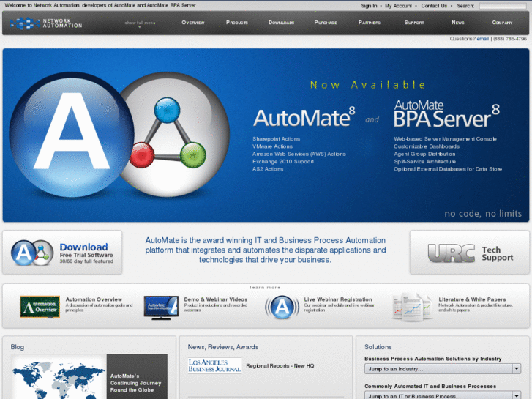Screen dimensions: 532x399
Task: Open the News menu
Action: click(457, 23)
